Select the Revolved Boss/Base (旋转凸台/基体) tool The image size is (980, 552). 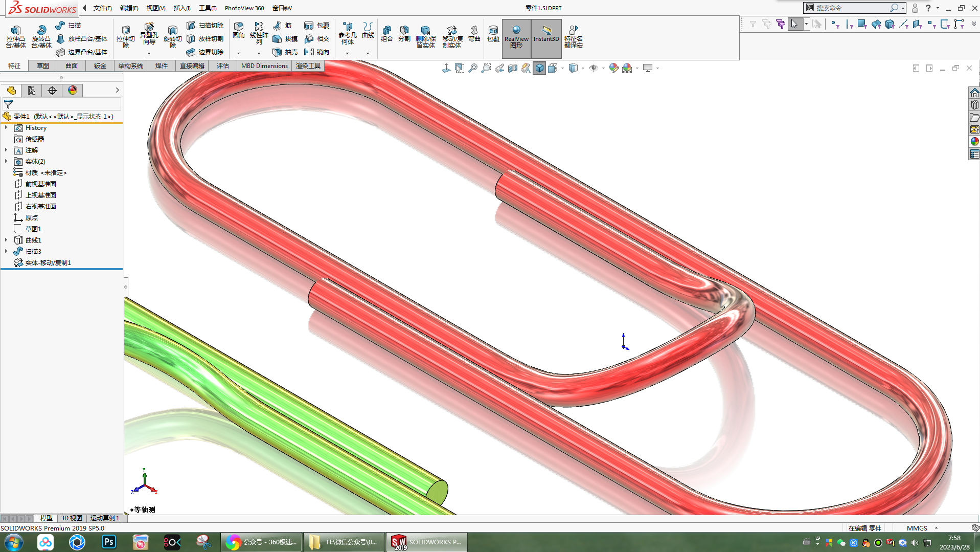41,36
